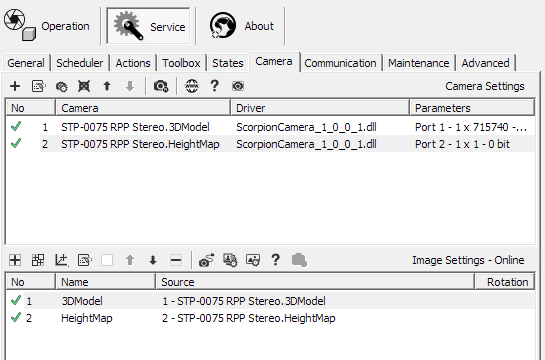The width and height of the screenshot is (545, 360).
Task: Open the Advanced tab
Action: (x=485, y=63)
